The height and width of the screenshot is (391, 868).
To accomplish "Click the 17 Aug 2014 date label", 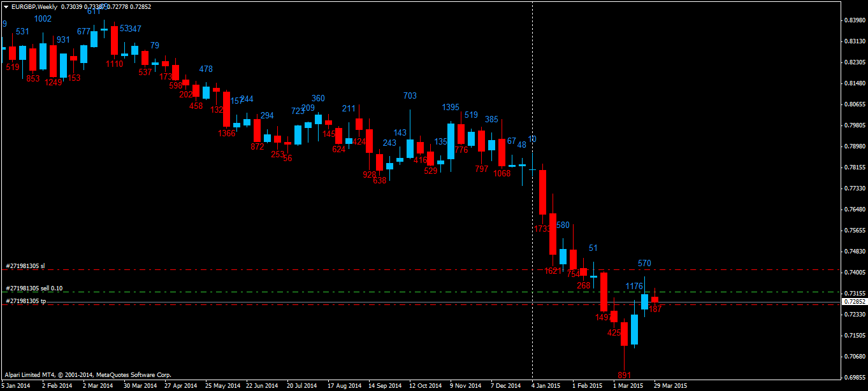I will tap(344, 386).
